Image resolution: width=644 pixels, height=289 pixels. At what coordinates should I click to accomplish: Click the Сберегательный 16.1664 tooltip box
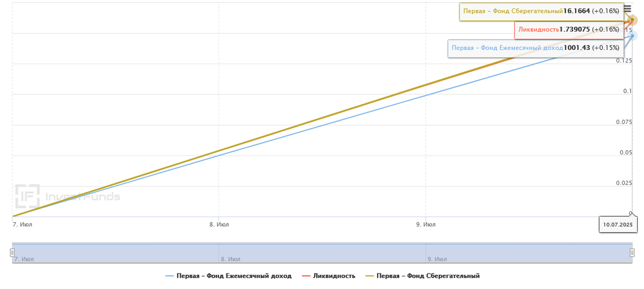point(541,11)
